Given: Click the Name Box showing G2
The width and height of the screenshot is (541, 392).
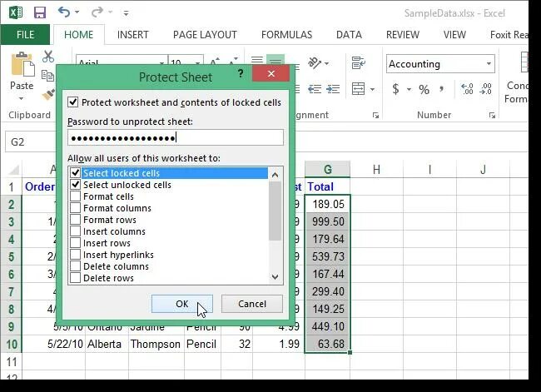Looking at the screenshot, I should 31,141.
